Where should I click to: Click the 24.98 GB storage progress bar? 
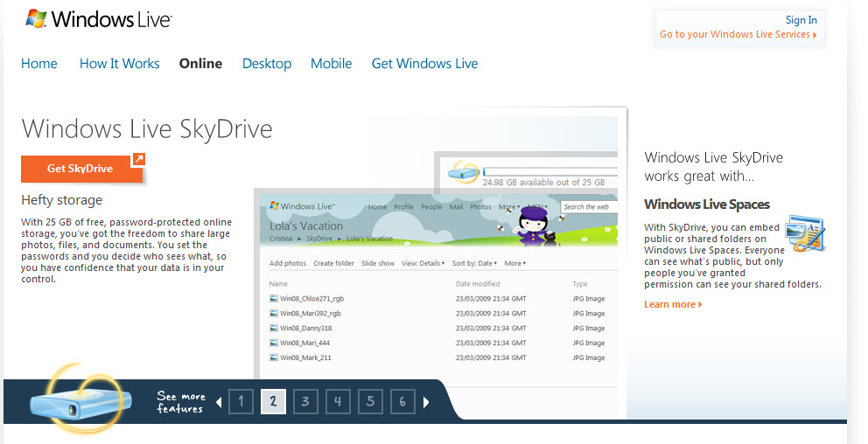point(542,172)
